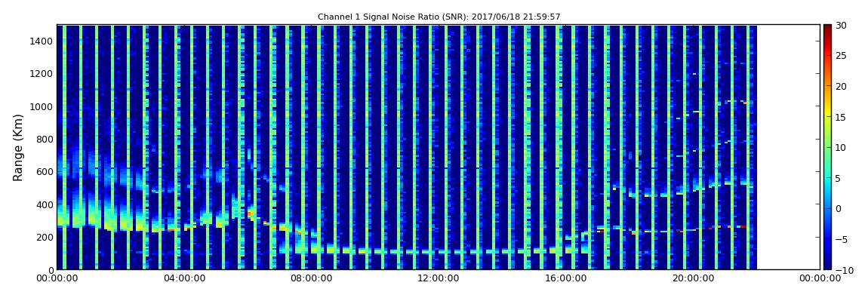Click the 600 range tick label
868x307 pixels.
45,172
